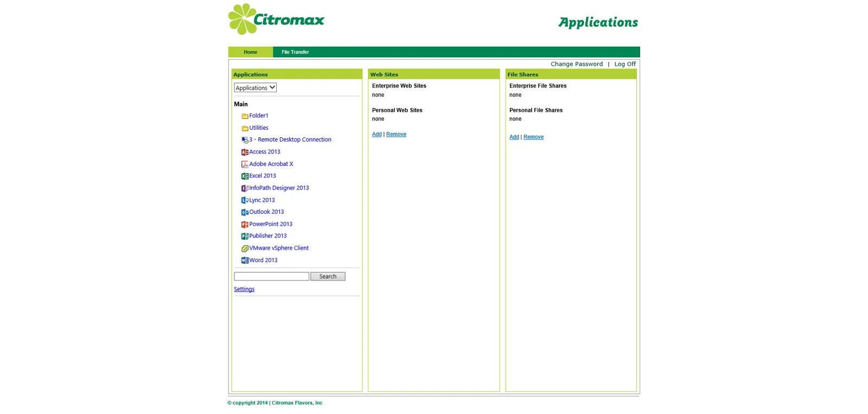868x414 pixels.
Task: Open the Applications dropdown selector
Action: (256, 87)
